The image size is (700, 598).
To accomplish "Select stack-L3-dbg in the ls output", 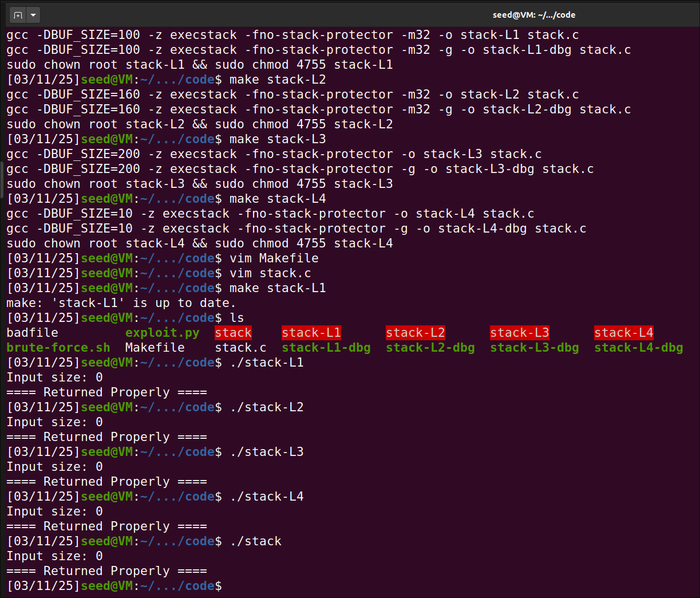I will tap(535, 348).
